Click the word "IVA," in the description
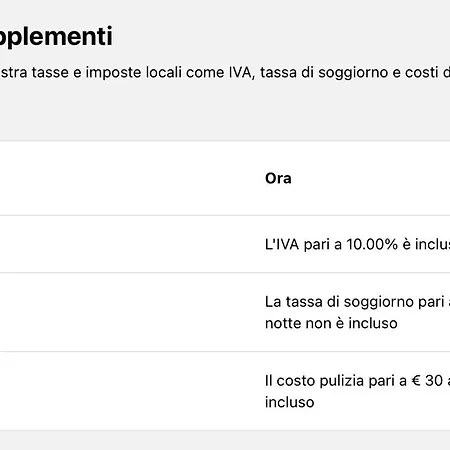 pyautogui.click(x=242, y=72)
